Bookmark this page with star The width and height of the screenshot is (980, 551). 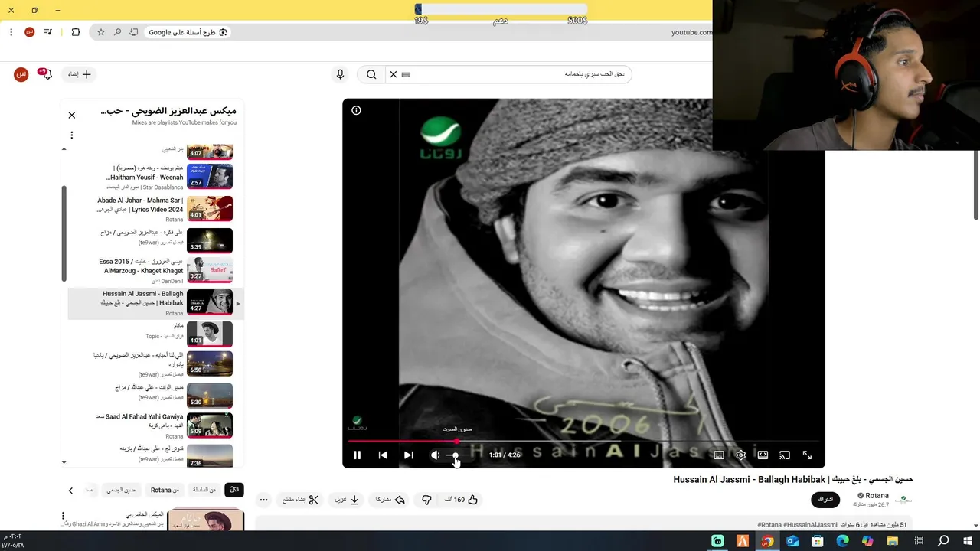(101, 32)
